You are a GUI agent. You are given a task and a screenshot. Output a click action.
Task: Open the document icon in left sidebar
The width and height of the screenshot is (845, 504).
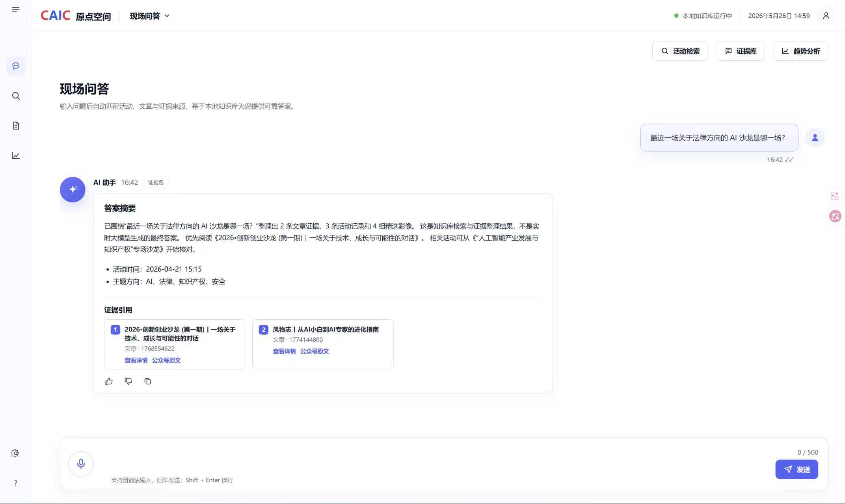click(x=16, y=126)
